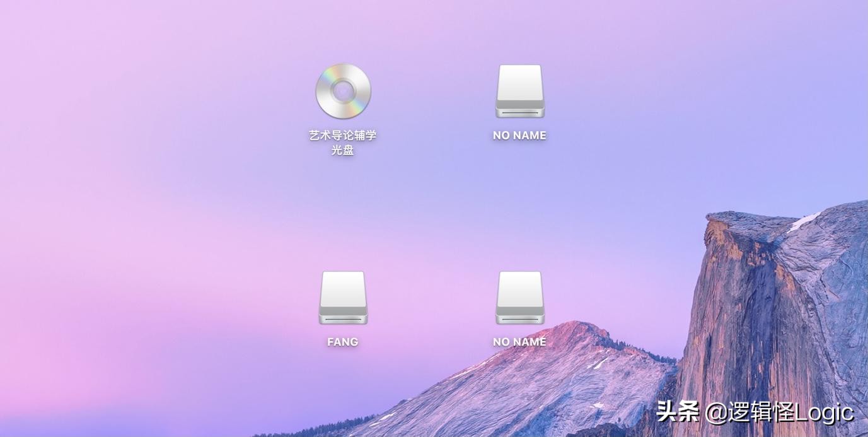Screen dimensions: 868x437
Task: Open the FANG removable drive icon
Action: click(342, 298)
